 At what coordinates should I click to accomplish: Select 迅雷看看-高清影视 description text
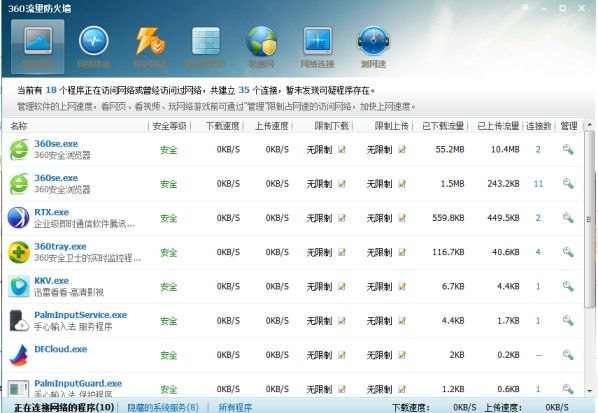click(x=69, y=292)
